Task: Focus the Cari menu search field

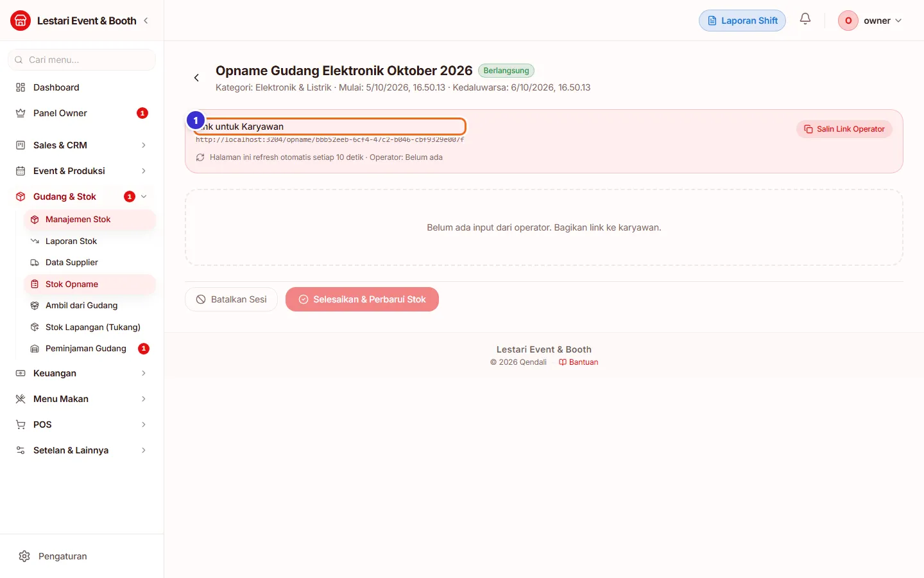Action: [82, 60]
